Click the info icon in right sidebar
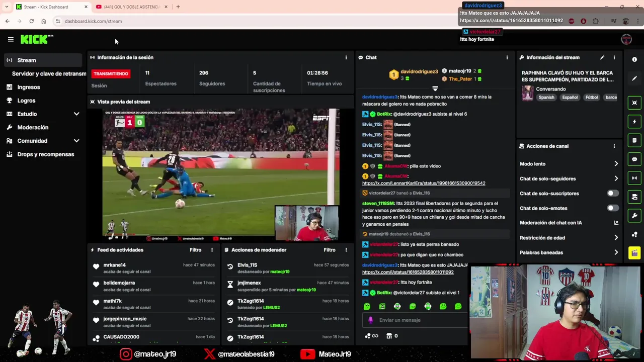Viewport: 644px width, 362px height. tap(634, 59)
